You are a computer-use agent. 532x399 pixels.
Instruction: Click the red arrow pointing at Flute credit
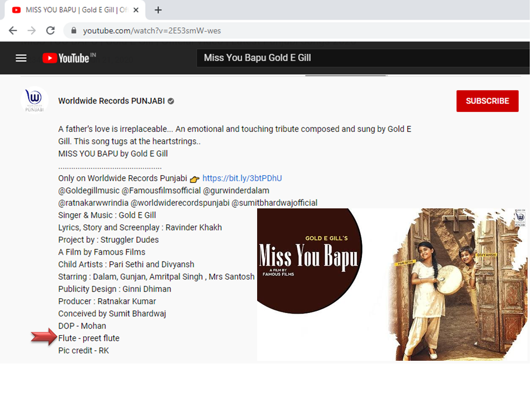pos(44,337)
